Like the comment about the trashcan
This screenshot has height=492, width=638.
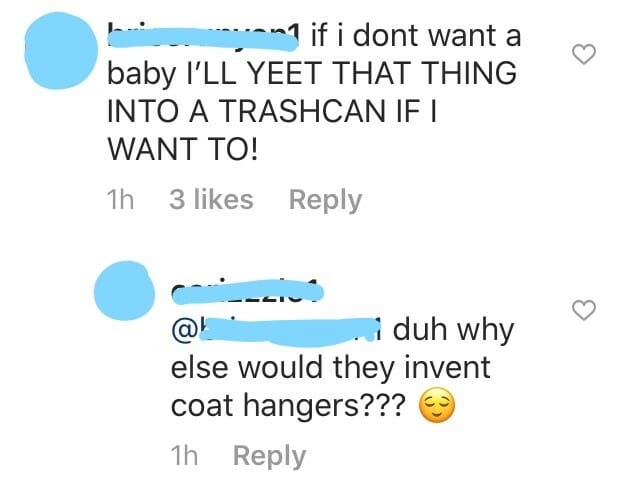pos(584,54)
